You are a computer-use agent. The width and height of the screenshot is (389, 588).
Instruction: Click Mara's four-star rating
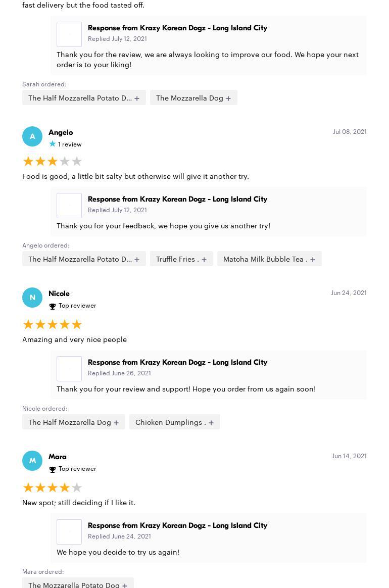coord(53,487)
